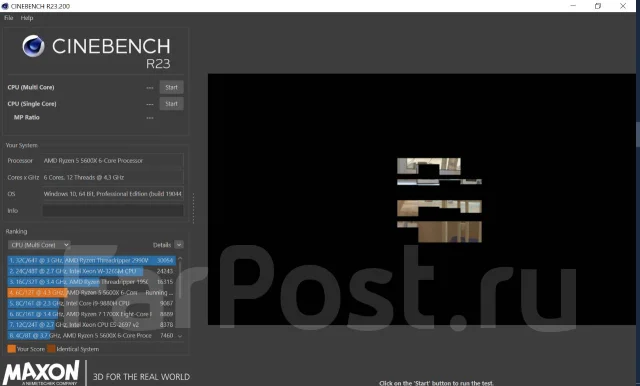
Task: Start the CPU (Multi Core) test
Action: (171, 87)
